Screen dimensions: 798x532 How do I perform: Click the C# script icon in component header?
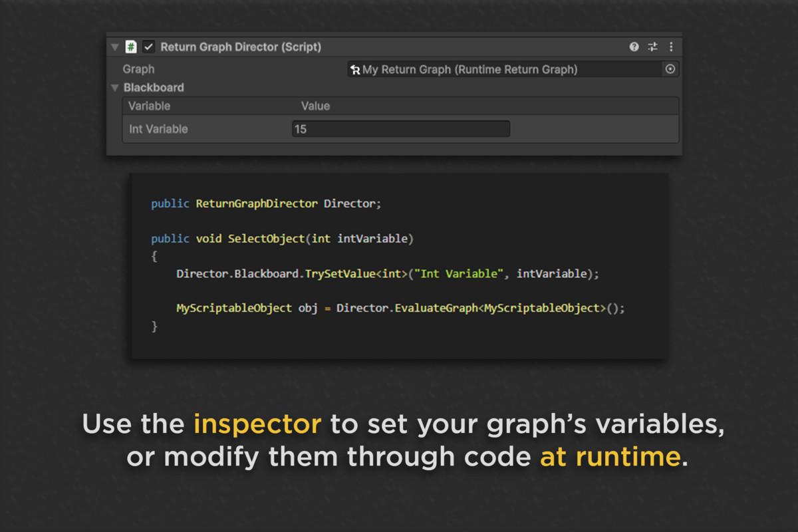[131, 47]
